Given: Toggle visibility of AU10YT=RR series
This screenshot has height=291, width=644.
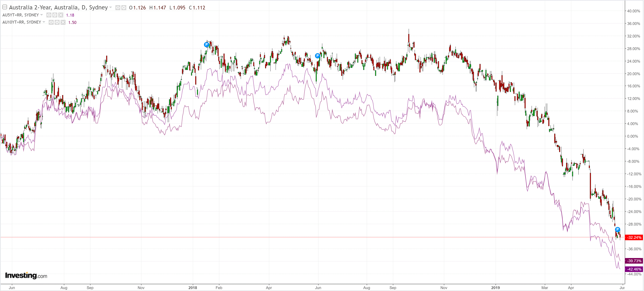Looking at the screenshot, I should pyautogui.click(x=51, y=23).
